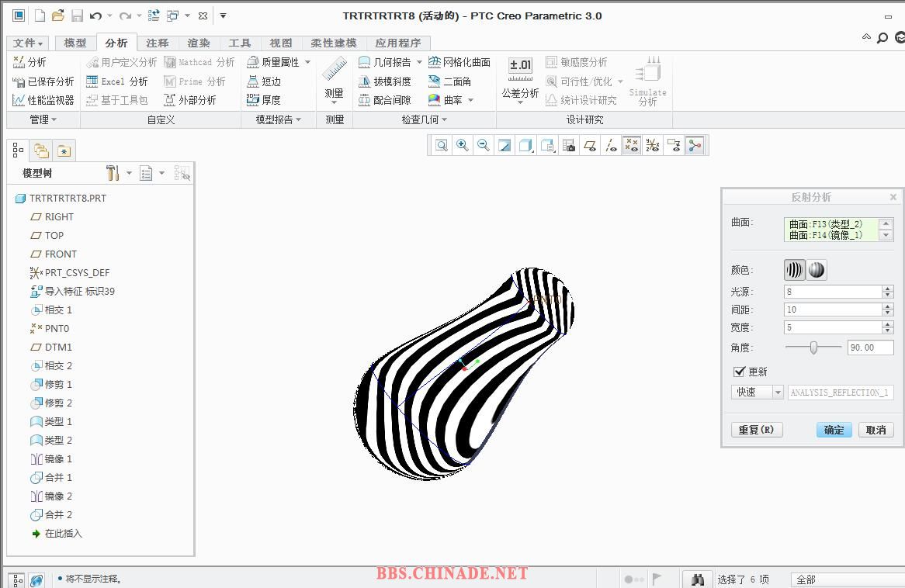
Task: Toggle coordinate system display icon
Action: (x=653, y=145)
